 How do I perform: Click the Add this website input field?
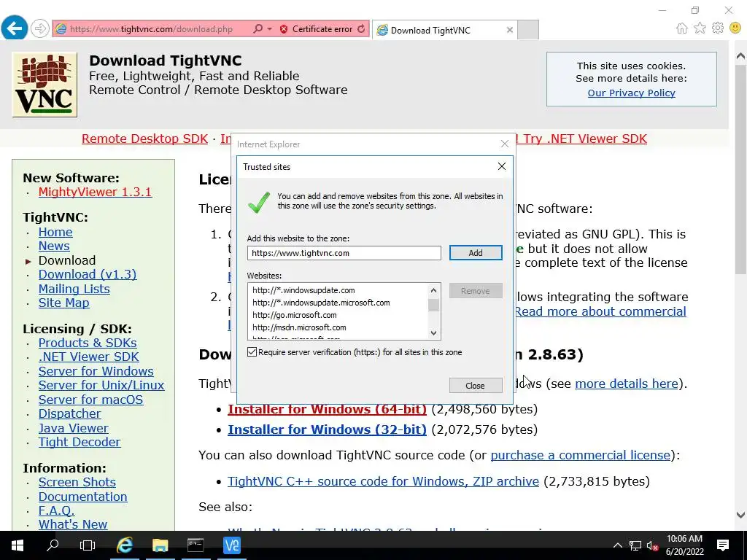[344, 253]
